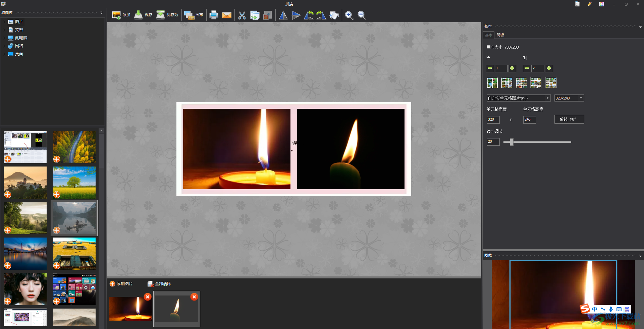This screenshot has width=644, height=329.
Task: Increase the row count with plus
Action: click(512, 68)
